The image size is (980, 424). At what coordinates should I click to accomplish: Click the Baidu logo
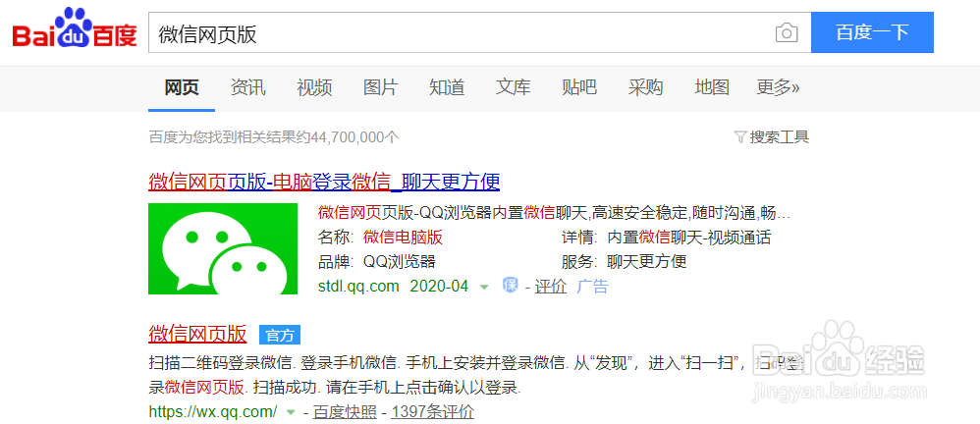tap(75, 29)
